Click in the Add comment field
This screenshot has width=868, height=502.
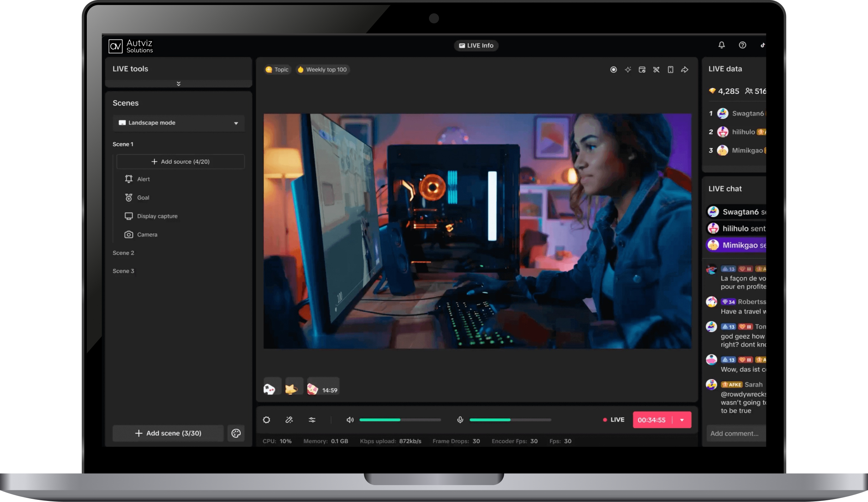click(736, 434)
